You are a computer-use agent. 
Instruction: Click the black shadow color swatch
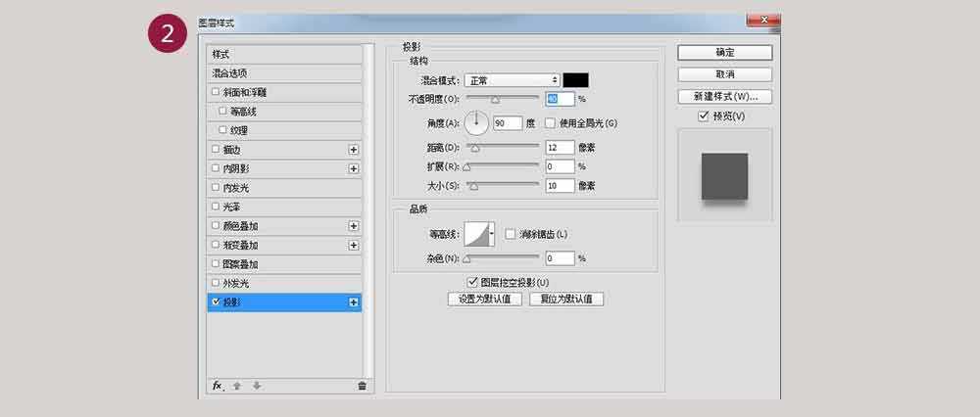575,80
